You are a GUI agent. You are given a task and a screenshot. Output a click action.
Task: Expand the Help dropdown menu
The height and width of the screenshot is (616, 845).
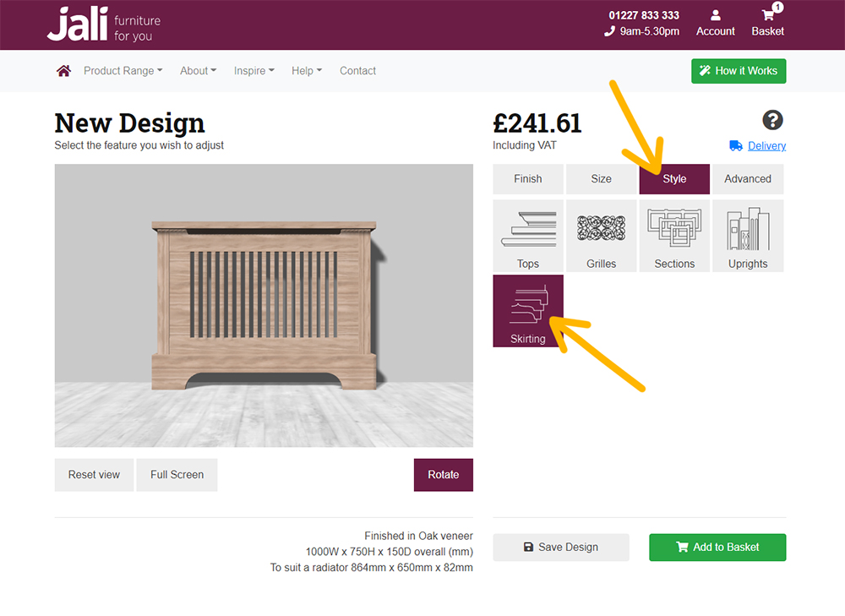click(x=307, y=71)
